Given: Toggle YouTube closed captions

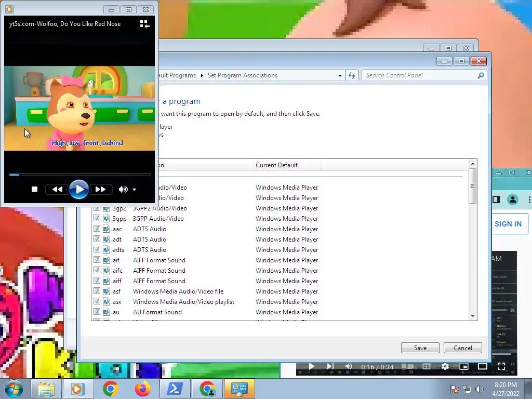Looking at the screenshot, I should point(427,366).
